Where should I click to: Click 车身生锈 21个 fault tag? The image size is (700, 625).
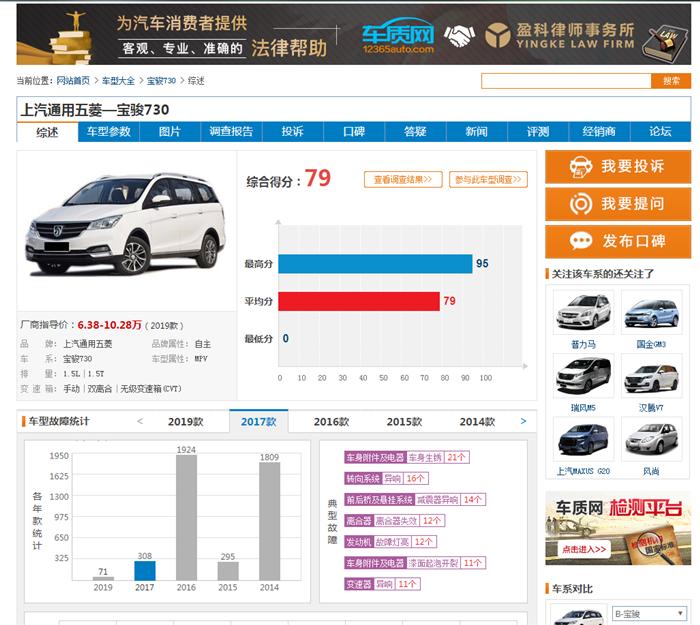pyautogui.click(x=407, y=458)
